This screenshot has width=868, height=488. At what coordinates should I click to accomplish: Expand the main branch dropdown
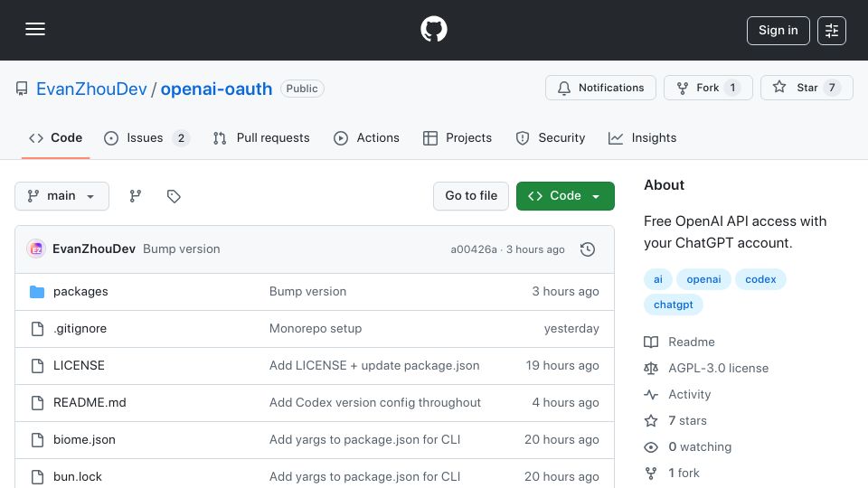click(x=61, y=196)
